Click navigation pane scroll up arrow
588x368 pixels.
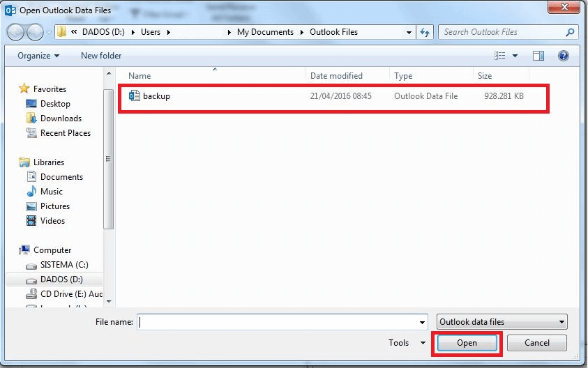point(109,73)
